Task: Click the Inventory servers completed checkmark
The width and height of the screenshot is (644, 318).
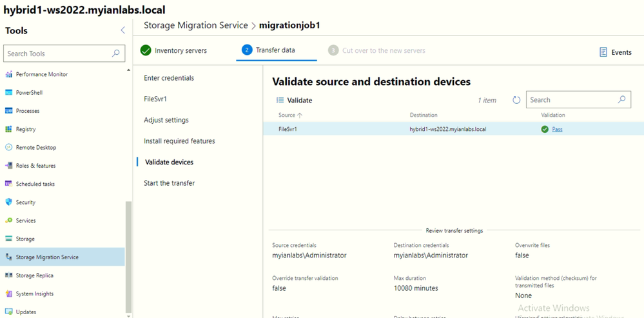Action: coord(146,50)
